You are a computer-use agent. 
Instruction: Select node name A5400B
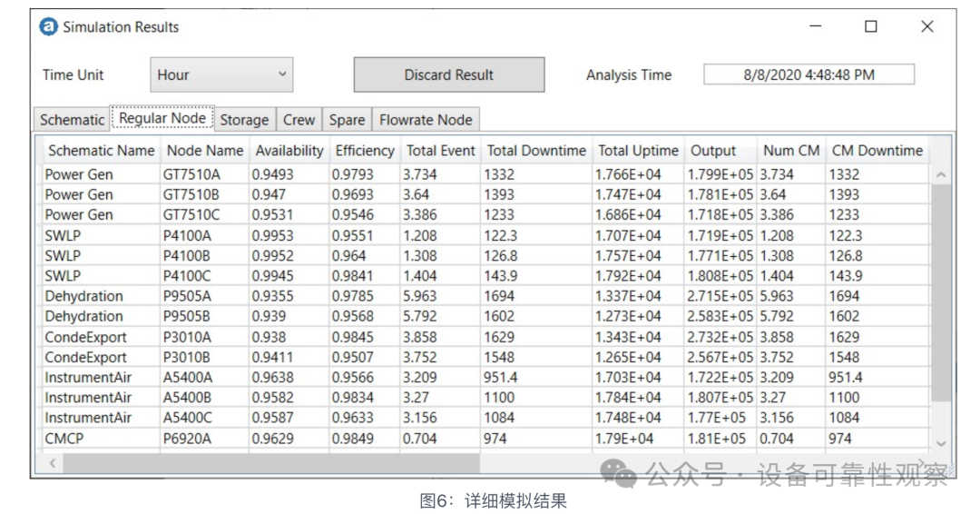point(188,397)
